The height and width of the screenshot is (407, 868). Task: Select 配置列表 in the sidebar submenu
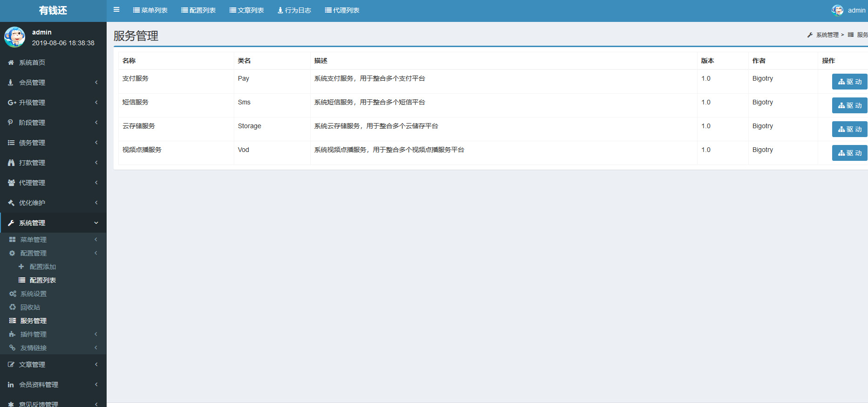click(42, 280)
